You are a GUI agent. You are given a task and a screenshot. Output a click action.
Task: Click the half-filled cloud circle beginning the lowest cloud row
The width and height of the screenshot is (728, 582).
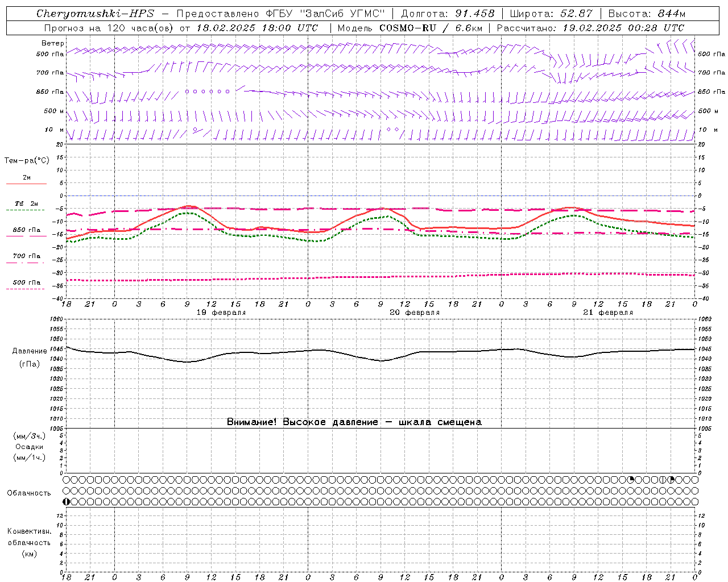pos(67,501)
